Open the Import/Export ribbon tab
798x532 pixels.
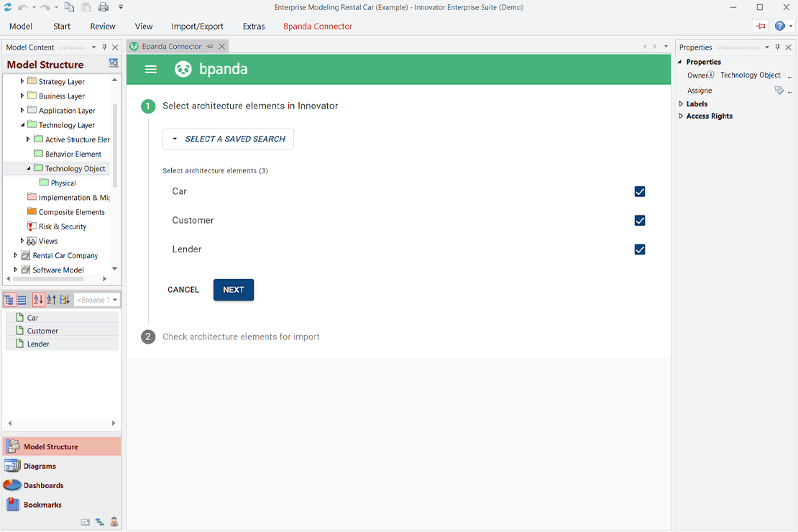pyautogui.click(x=197, y=27)
